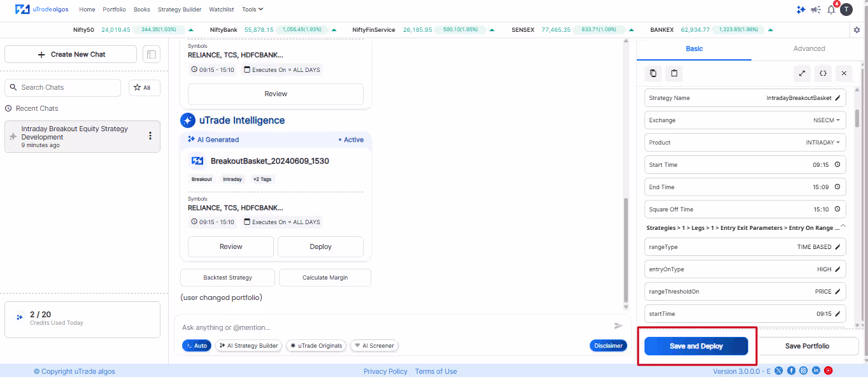This screenshot has height=377, width=868.
Task: Click Backtest Strategy button
Action: point(227,278)
